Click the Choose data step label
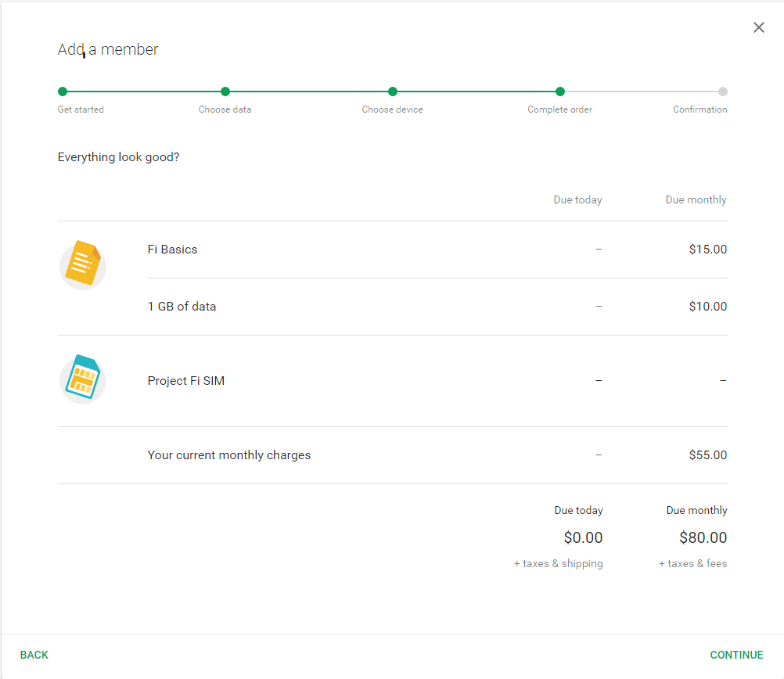This screenshot has width=784, height=679. pyautogui.click(x=225, y=110)
